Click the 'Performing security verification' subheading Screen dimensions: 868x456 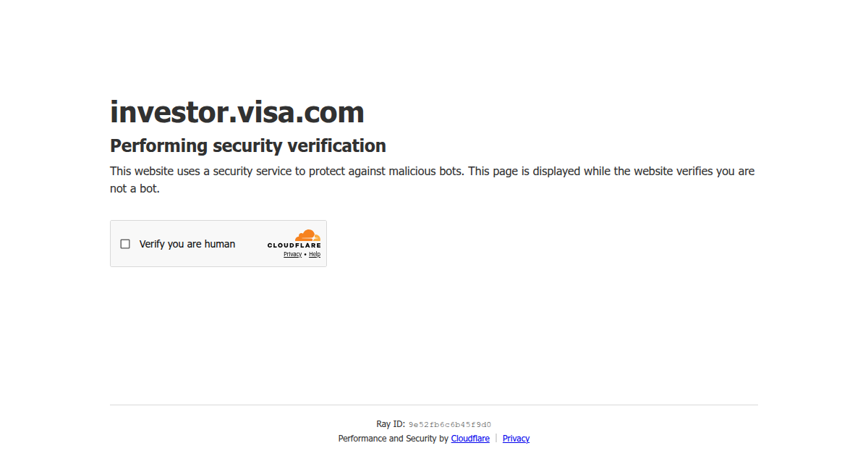tap(247, 145)
